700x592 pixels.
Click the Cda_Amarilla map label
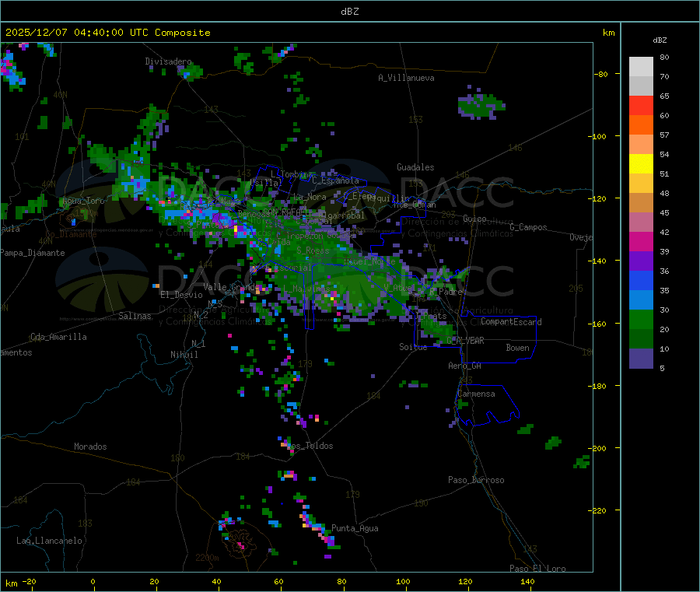58,337
